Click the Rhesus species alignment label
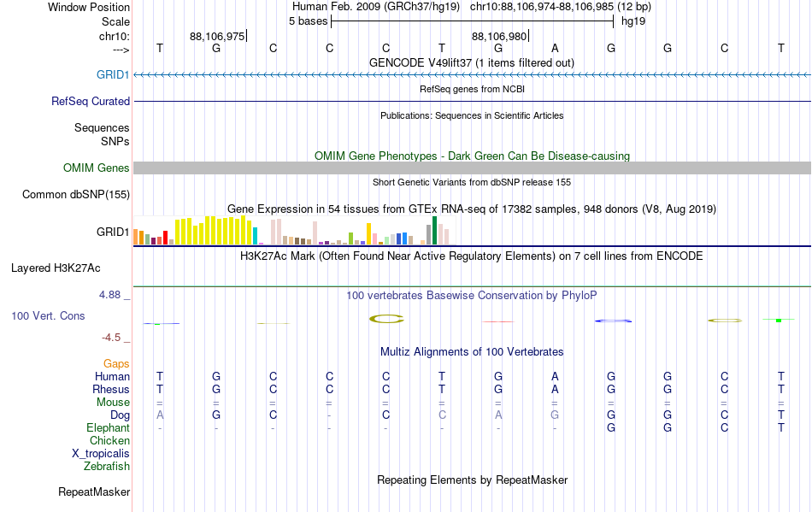 point(111,389)
